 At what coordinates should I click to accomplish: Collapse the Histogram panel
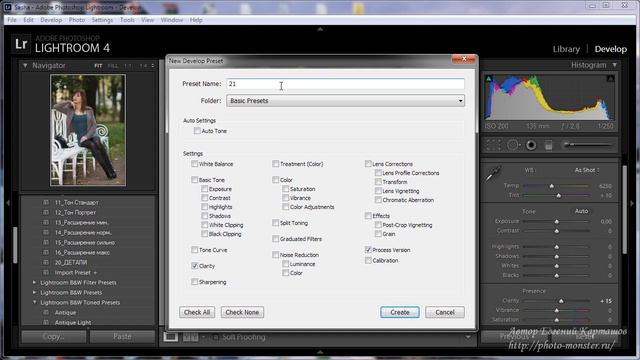[x=614, y=65]
